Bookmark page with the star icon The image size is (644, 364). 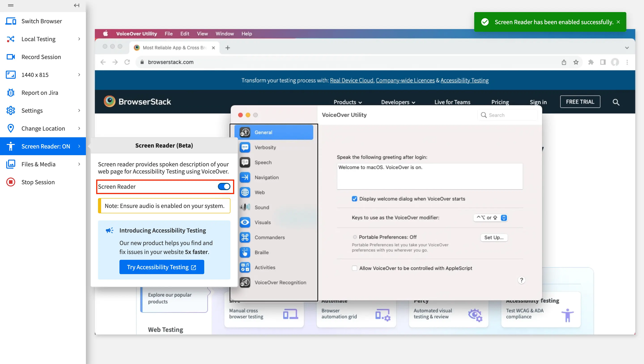pos(576,62)
